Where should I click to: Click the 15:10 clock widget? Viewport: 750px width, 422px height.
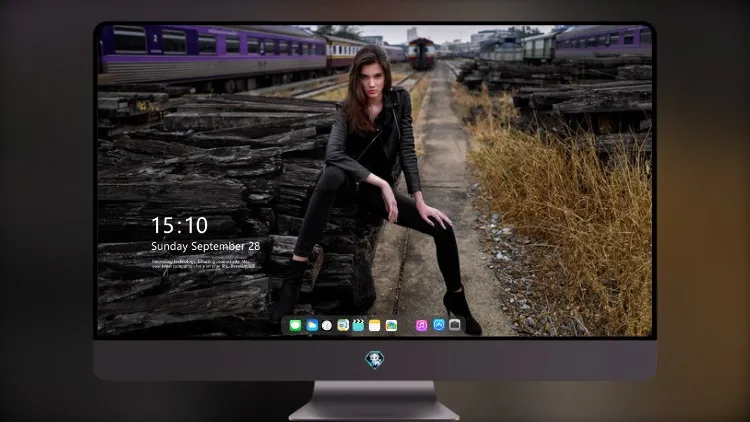click(179, 225)
